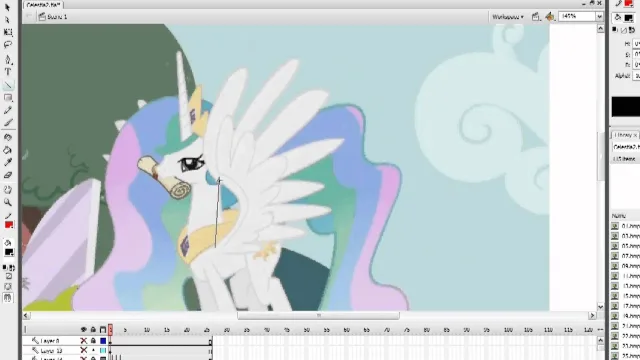Click the Edit Symbols icon near zoom box

pos(550,17)
